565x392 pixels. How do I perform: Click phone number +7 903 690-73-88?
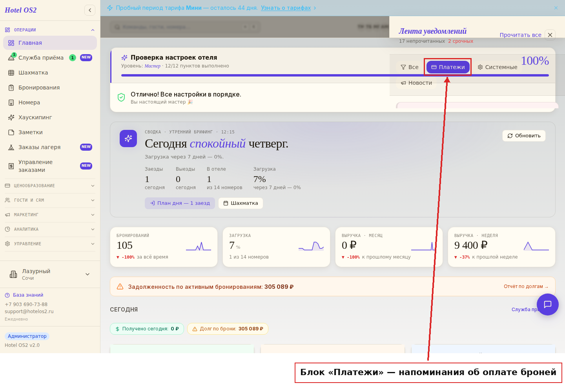coord(26,304)
